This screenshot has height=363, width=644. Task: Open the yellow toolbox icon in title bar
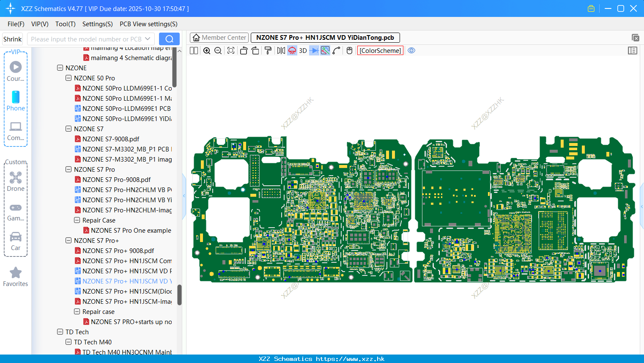591,8
